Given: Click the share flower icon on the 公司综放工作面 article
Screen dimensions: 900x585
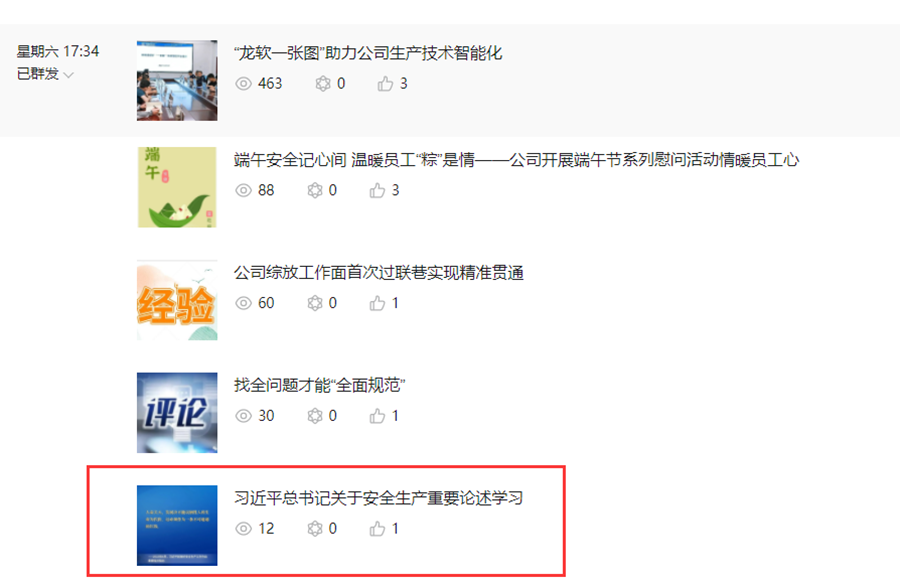Looking at the screenshot, I should click(x=315, y=303).
